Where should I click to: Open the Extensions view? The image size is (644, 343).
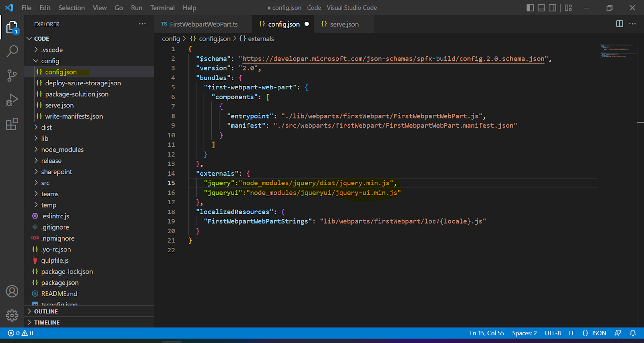pyautogui.click(x=12, y=124)
